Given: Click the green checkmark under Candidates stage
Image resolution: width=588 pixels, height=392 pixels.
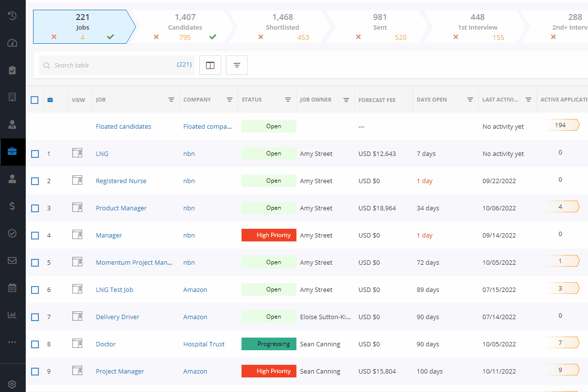Looking at the screenshot, I should [213, 37].
